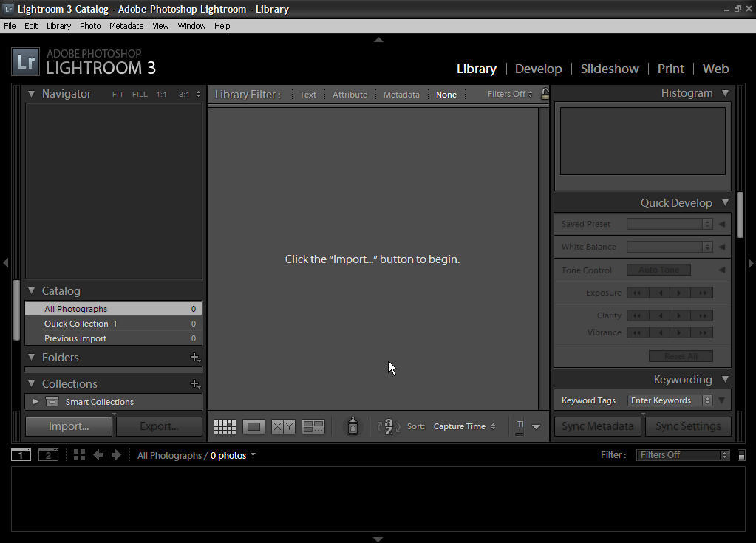The height and width of the screenshot is (543, 756).
Task: Switch to Loupe view icon
Action: (253, 426)
